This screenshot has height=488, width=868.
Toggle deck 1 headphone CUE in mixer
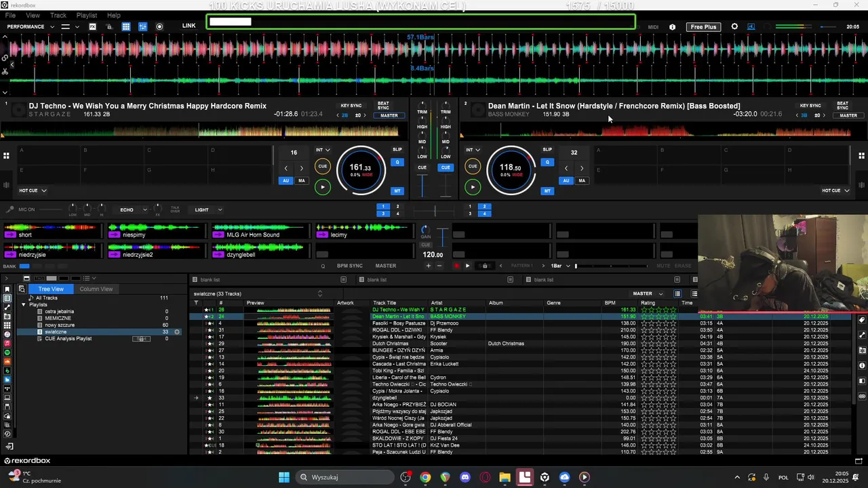pyautogui.click(x=422, y=167)
